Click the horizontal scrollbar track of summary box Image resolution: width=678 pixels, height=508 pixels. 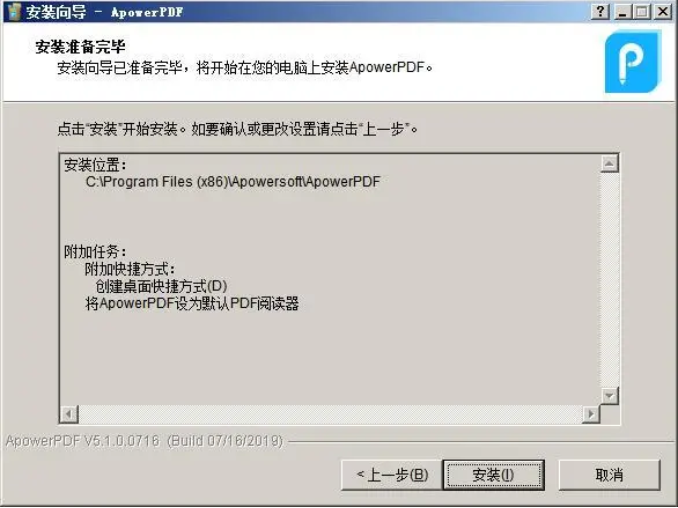[330, 414]
